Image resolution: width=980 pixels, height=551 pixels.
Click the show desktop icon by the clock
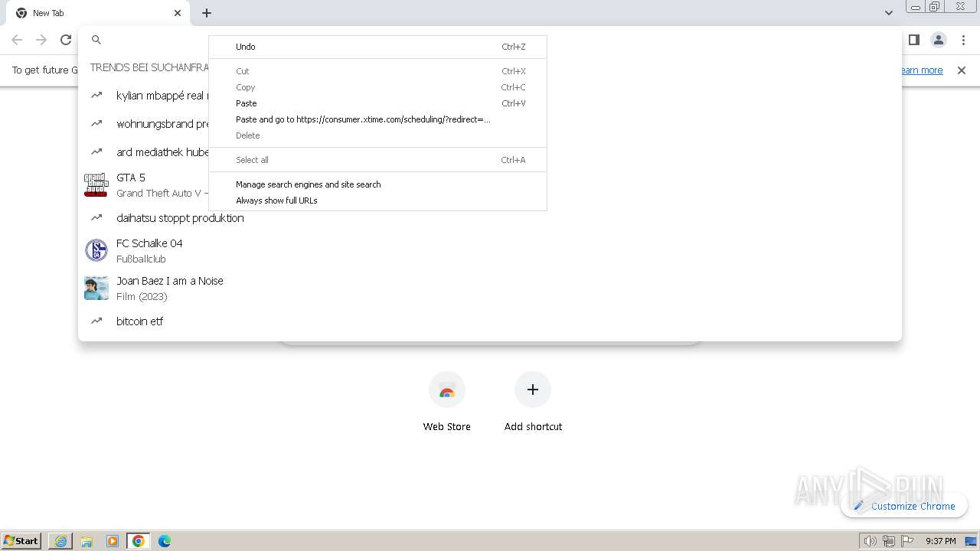[971, 541]
